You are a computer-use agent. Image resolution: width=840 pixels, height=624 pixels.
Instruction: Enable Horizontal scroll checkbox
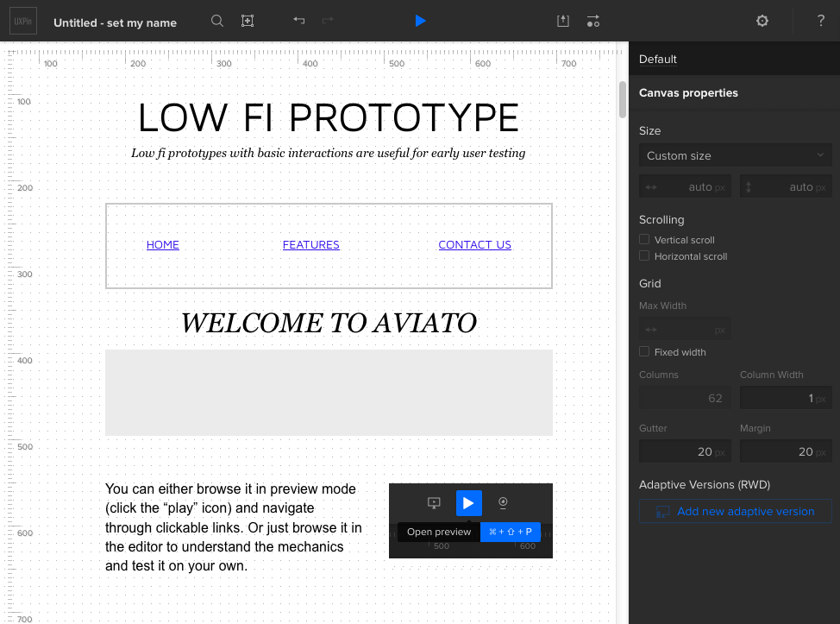(644, 255)
